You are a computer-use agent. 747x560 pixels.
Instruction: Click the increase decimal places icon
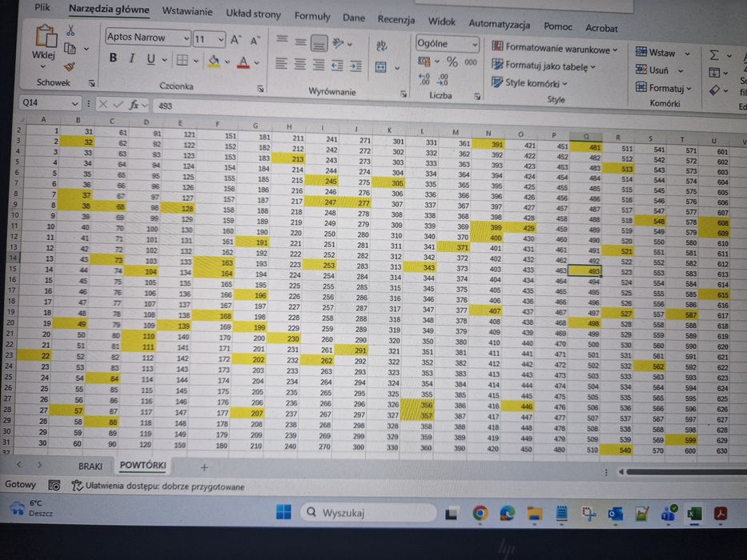point(424,79)
